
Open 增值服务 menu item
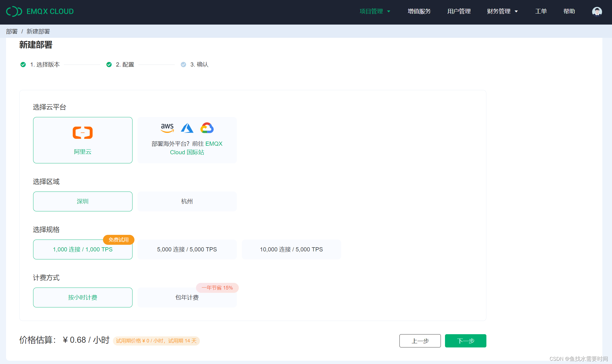click(x=419, y=11)
